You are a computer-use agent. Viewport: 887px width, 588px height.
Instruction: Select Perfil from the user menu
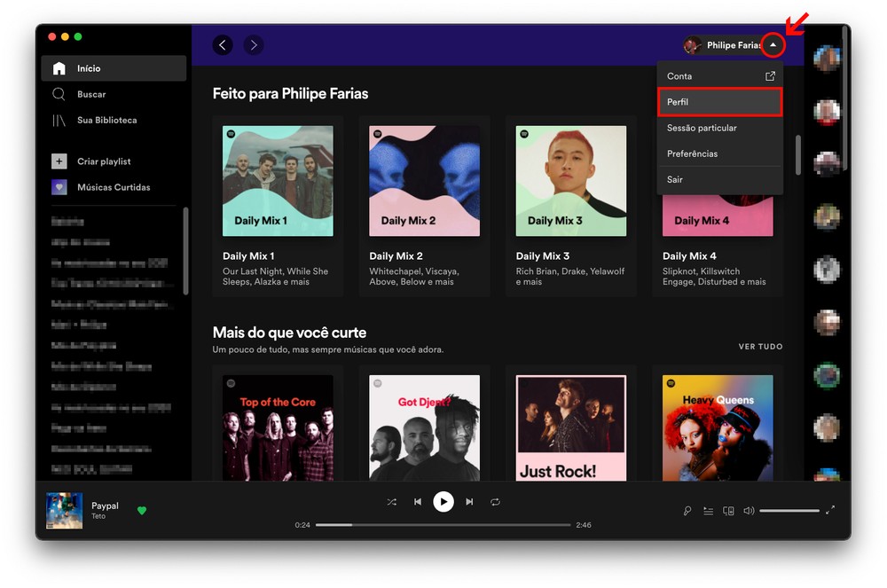tap(719, 102)
